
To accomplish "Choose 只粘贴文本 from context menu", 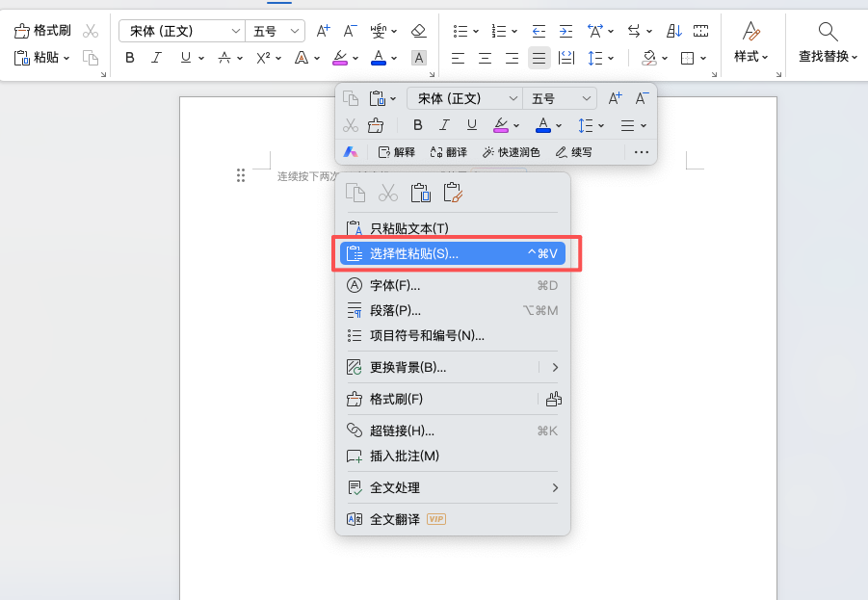I will [x=409, y=228].
